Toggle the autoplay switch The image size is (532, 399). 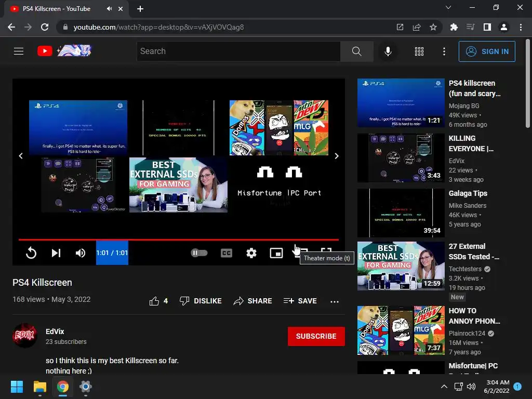[199, 253]
